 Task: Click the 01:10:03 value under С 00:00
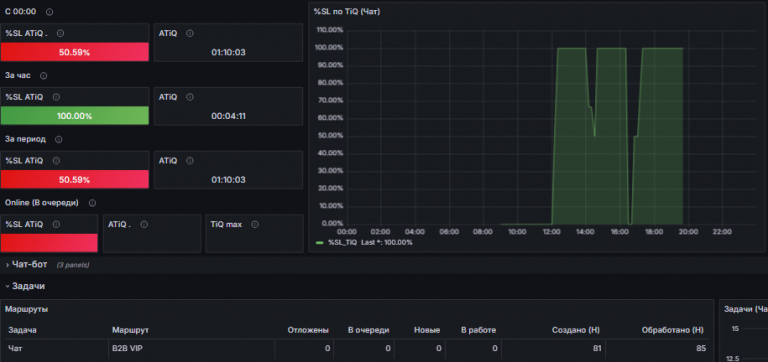(228, 52)
